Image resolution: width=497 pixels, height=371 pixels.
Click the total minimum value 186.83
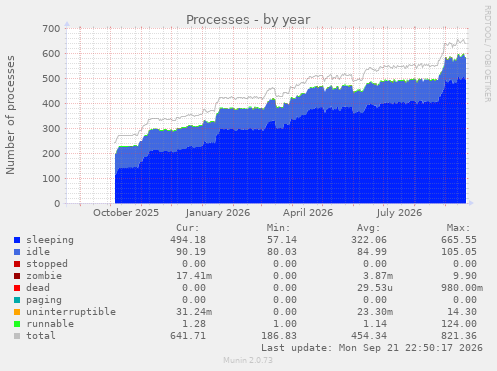tap(279, 336)
